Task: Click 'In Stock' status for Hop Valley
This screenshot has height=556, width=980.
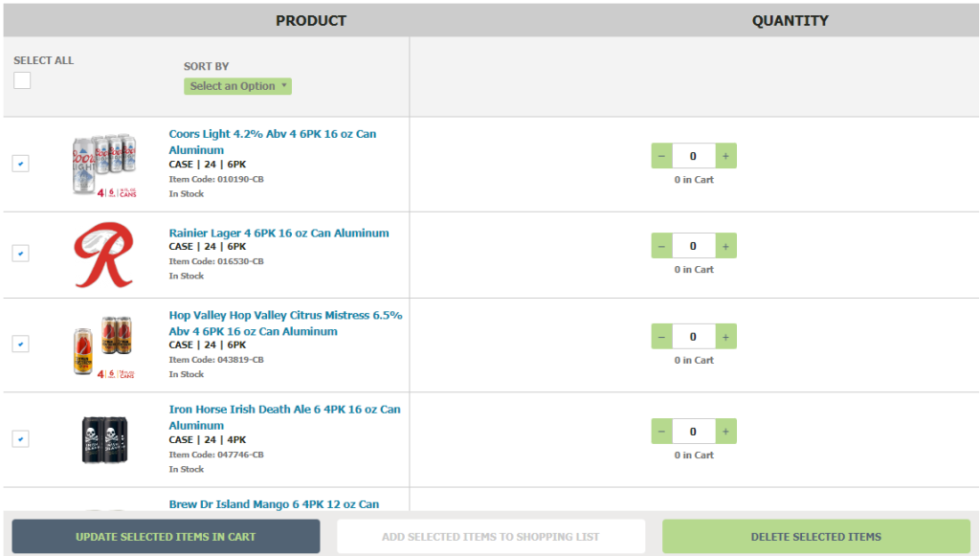Action: [x=187, y=375]
